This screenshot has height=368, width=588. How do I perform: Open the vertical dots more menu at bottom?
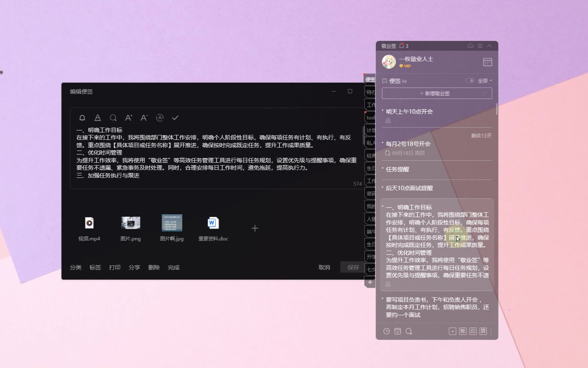[x=491, y=331]
